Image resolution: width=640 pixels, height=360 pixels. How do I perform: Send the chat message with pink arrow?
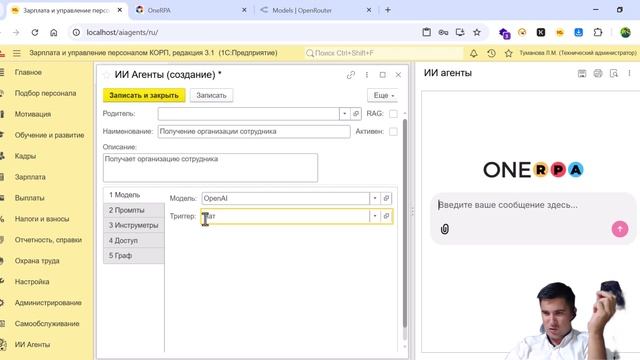pos(620,229)
